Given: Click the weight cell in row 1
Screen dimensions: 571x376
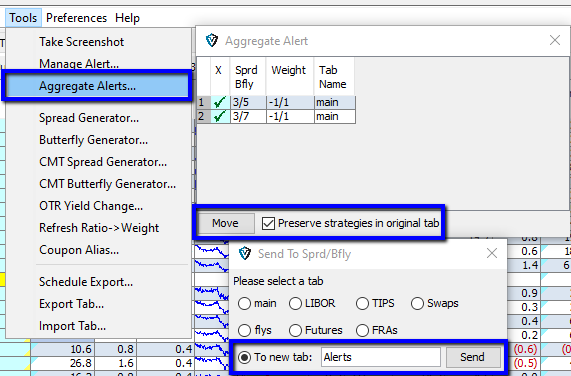Looking at the screenshot, I should (x=290, y=102).
